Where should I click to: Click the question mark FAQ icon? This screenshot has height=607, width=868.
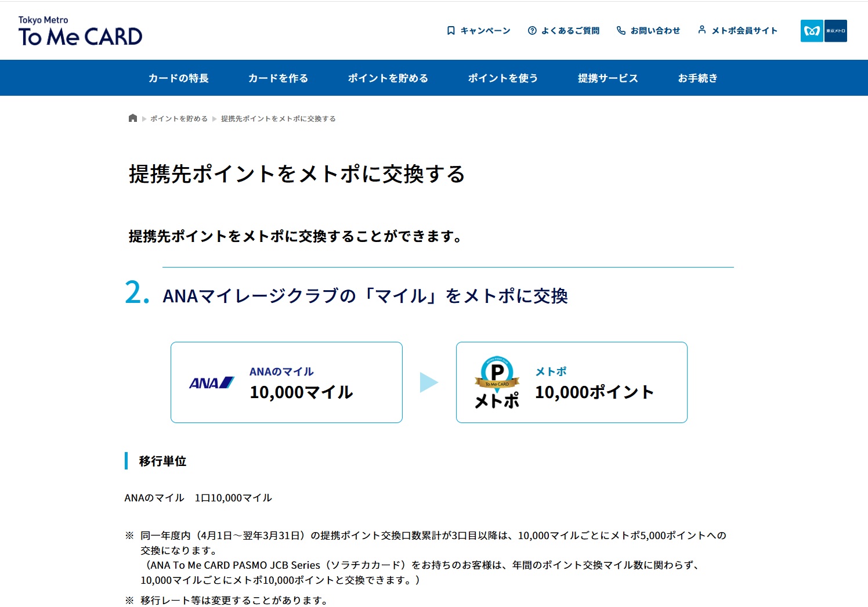(x=532, y=31)
